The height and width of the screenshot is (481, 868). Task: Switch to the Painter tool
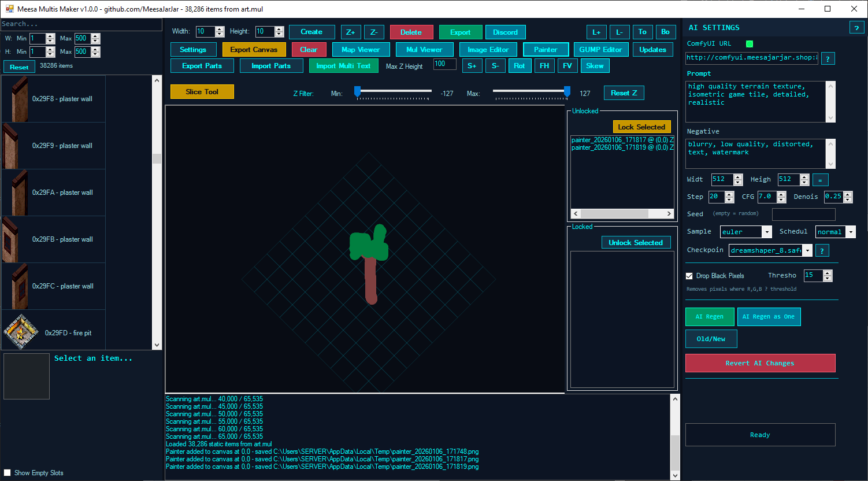point(546,50)
